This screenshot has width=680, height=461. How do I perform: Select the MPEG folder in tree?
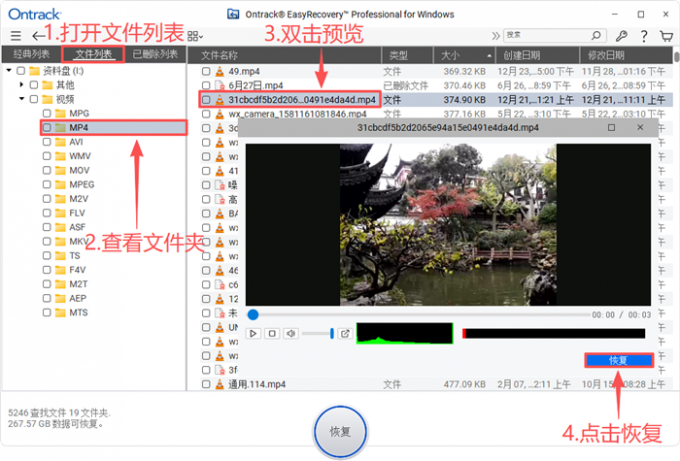(x=81, y=185)
